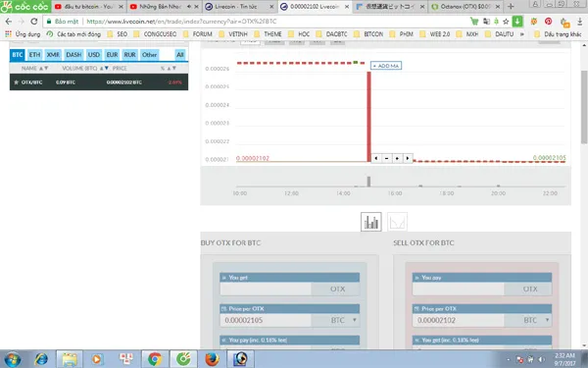Open the green download arrow extension

pyautogui.click(x=517, y=22)
